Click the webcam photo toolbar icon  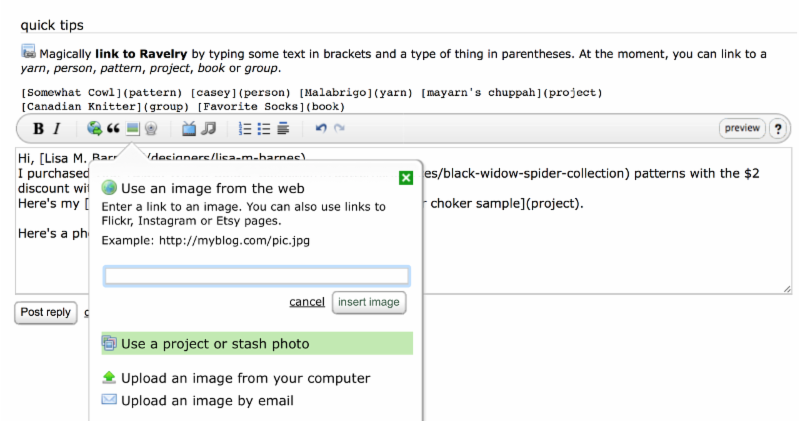(151, 128)
